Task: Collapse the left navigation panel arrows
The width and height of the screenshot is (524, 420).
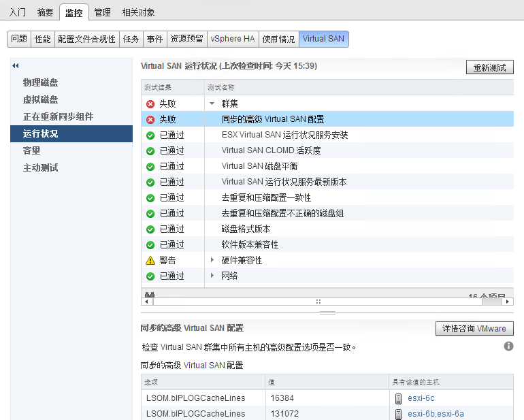Action: click(16, 65)
